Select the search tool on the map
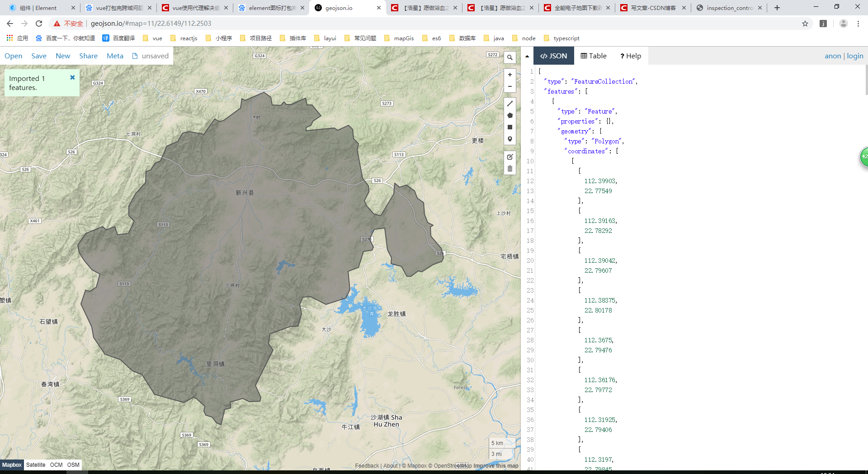This screenshot has width=868, height=474. point(509,57)
